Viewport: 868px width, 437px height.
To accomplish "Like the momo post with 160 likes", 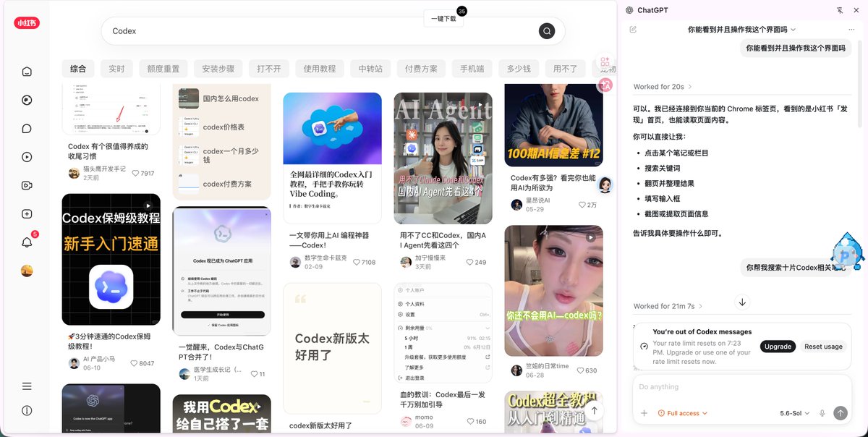I will click(470, 421).
